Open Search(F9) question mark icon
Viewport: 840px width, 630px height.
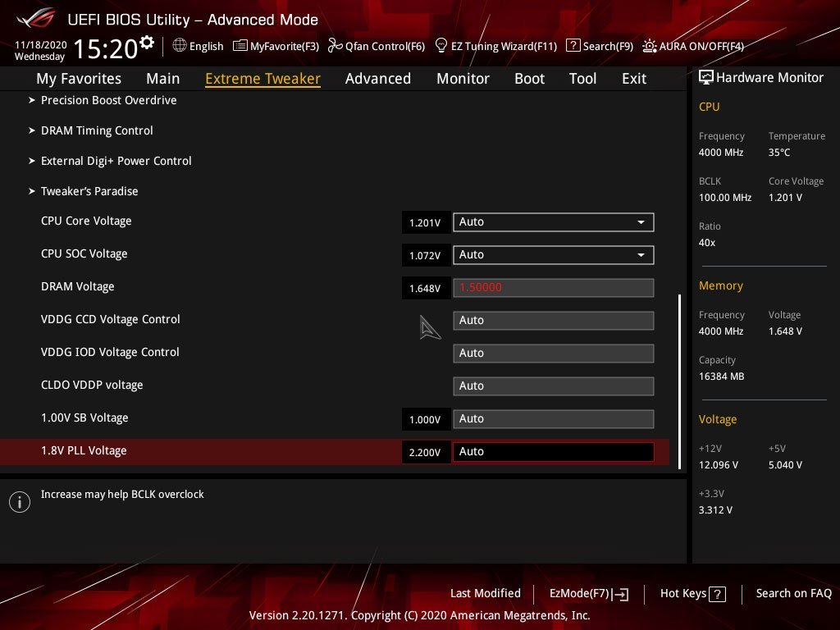click(x=573, y=46)
